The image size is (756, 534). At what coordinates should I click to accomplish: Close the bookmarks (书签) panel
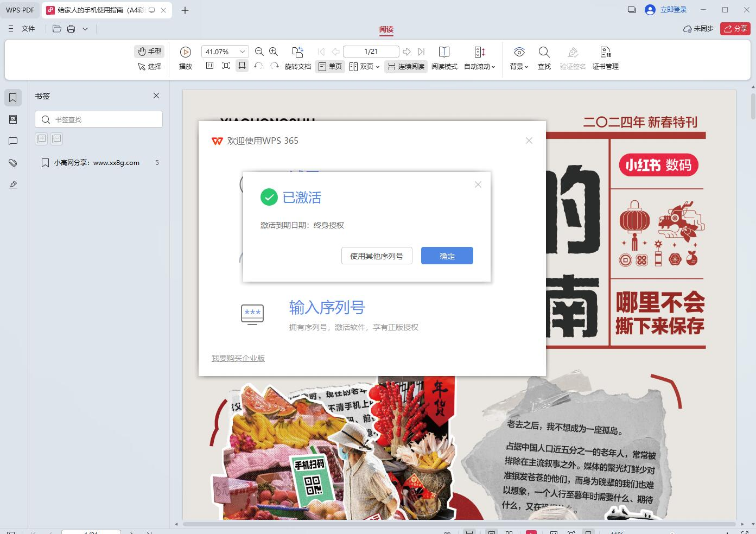click(156, 96)
